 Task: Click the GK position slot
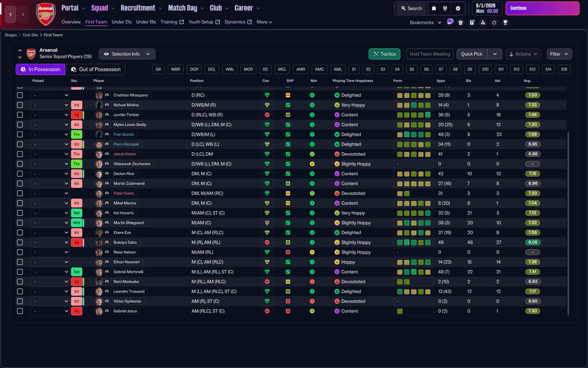(x=159, y=69)
